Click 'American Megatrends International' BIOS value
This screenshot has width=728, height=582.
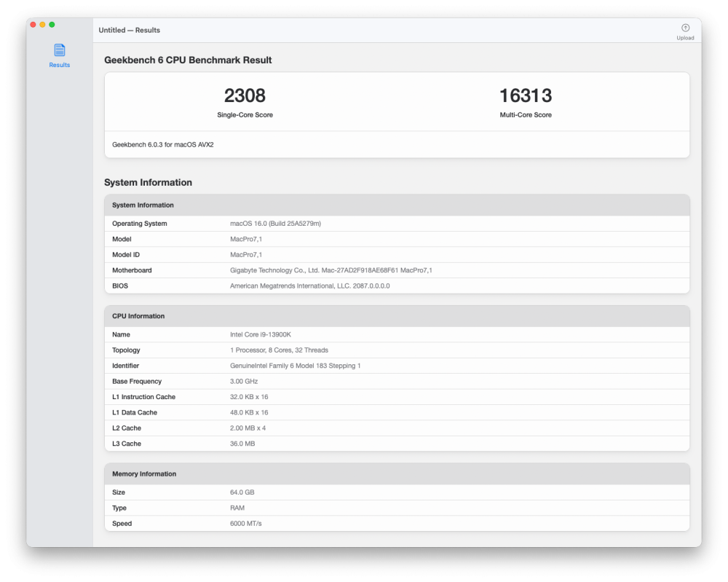point(309,286)
